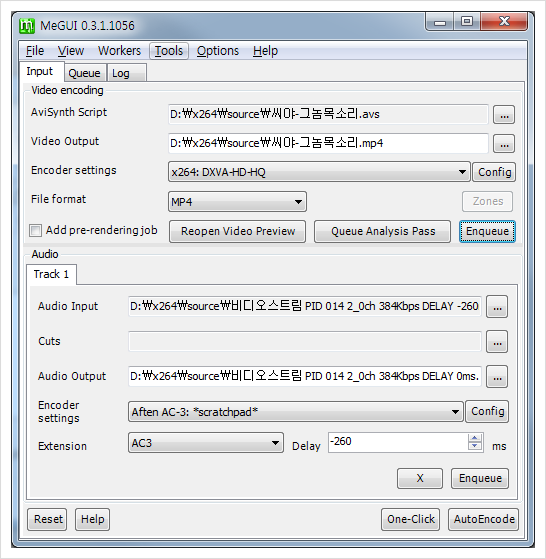Enqueue the video encoding job
546x559 pixels.
[487, 231]
